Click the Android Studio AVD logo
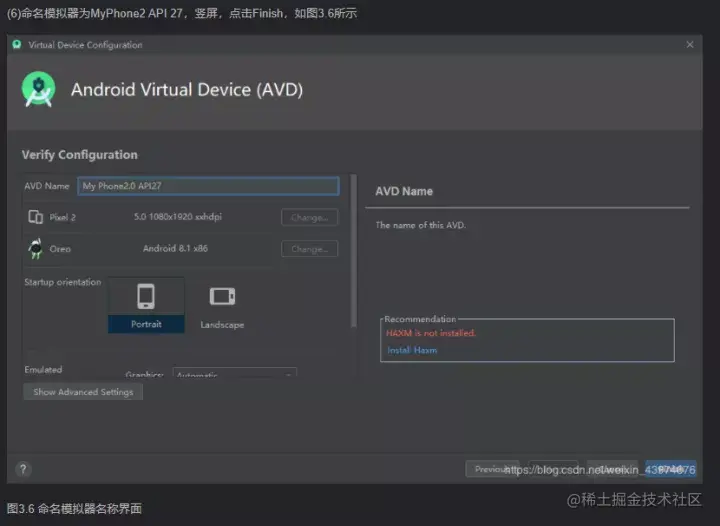The height and width of the screenshot is (526, 720). tap(39, 90)
